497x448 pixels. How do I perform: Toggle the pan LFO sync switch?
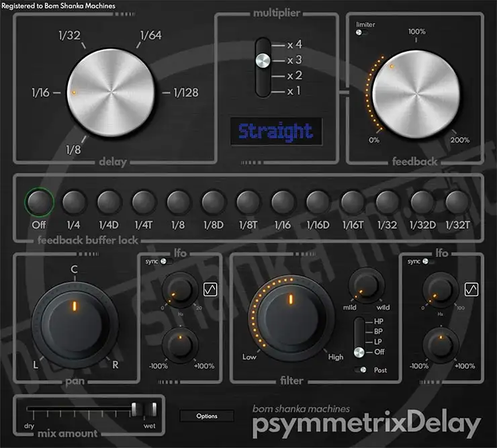pyautogui.click(x=167, y=261)
